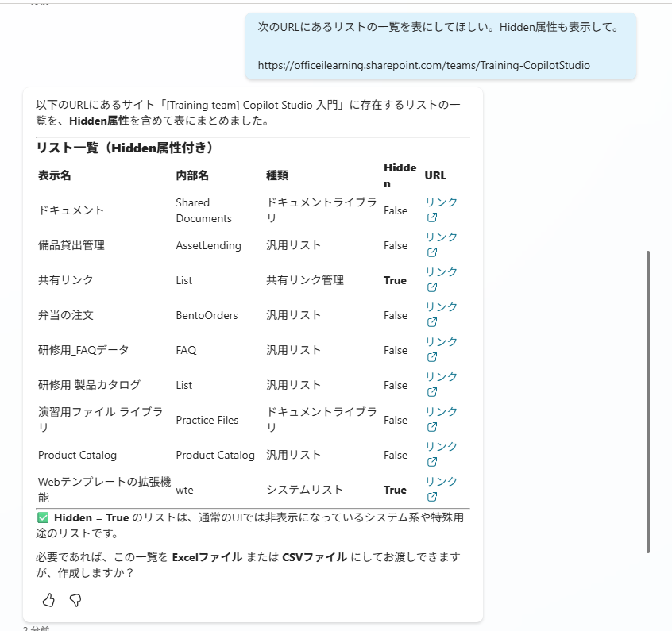The height and width of the screenshot is (631, 672).
Task: Open the リンク text for ドキュメント
Action: point(441,202)
